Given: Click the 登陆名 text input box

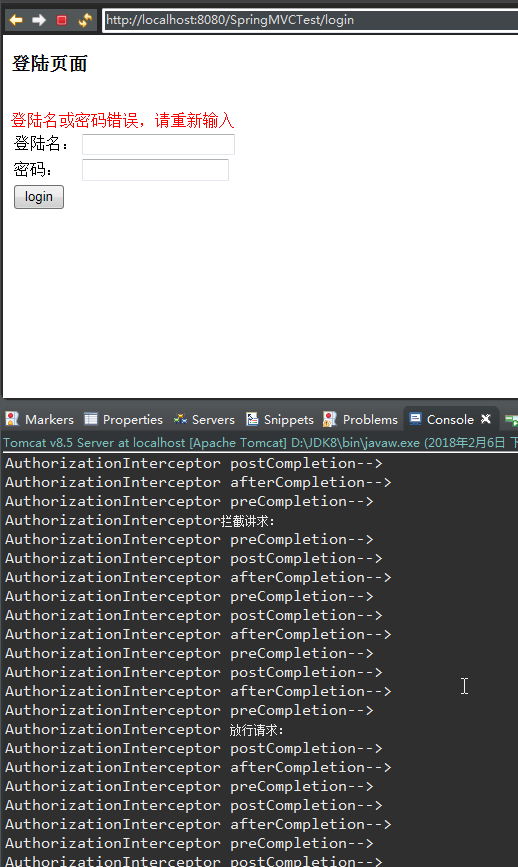Looking at the screenshot, I should point(158,144).
